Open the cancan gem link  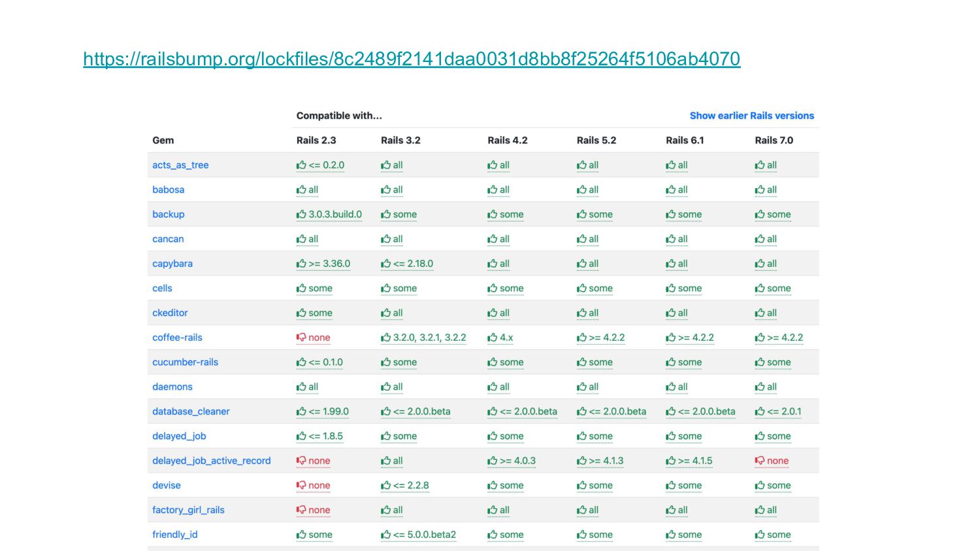click(x=168, y=239)
